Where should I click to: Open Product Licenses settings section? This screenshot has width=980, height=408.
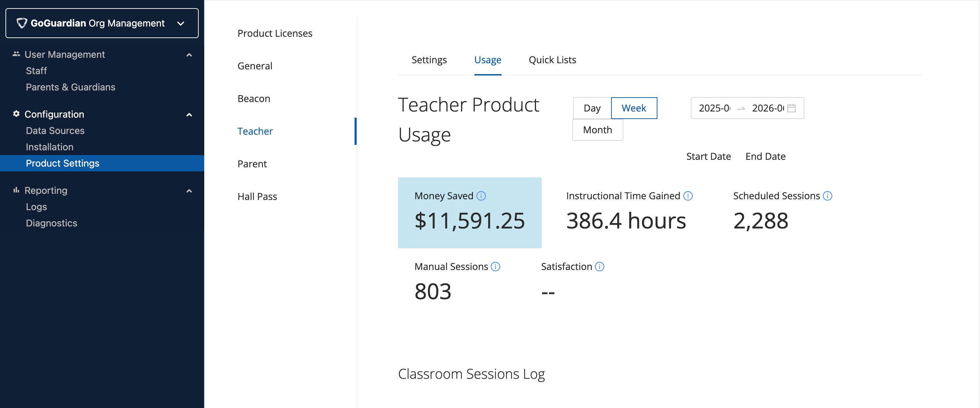pos(275,33)
